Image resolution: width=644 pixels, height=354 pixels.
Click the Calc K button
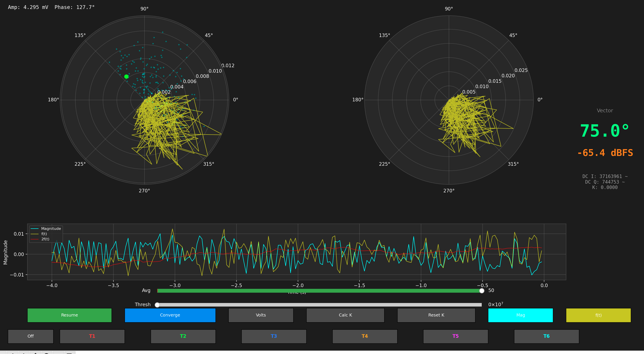pyautogui.click(x=345, y=315)
